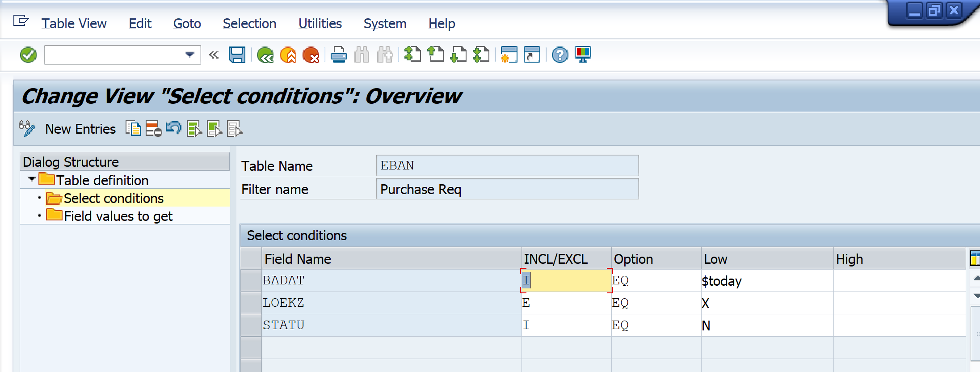Click the Undo Change icon
The image size is (980, 372).
173,129
